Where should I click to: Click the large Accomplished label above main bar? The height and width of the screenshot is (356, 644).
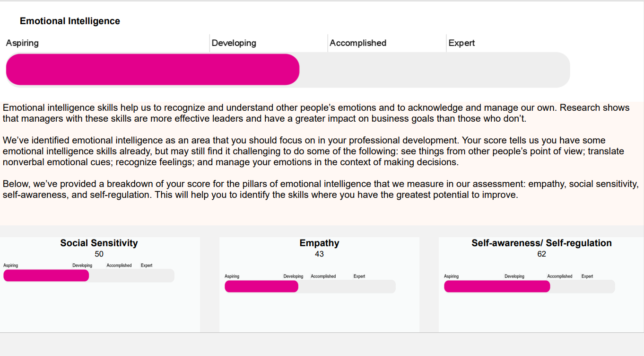[358, 43]
